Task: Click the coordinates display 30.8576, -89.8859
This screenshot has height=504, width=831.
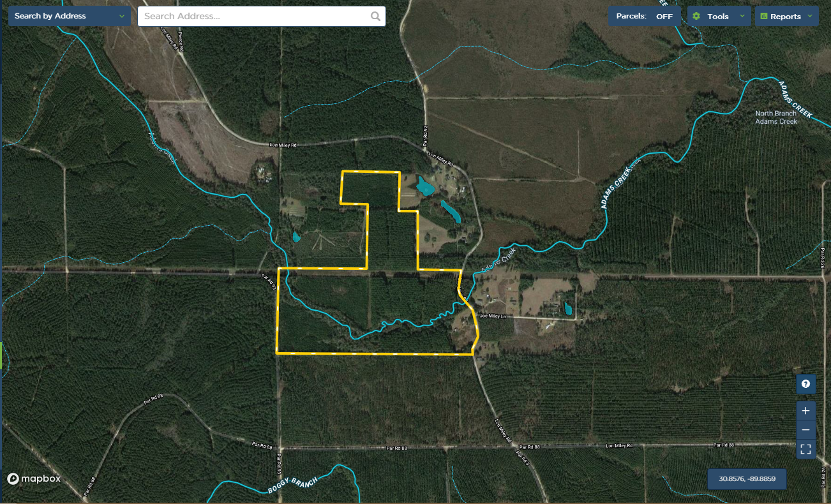Action: coord(747,478)
